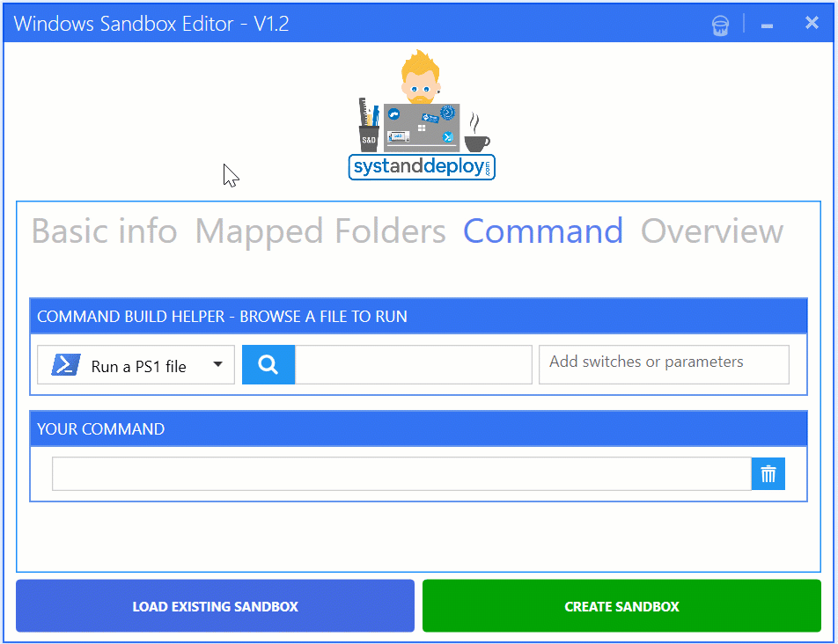Switch to the Basic info tab
The image size is (838, 644).
pos(104,231)
